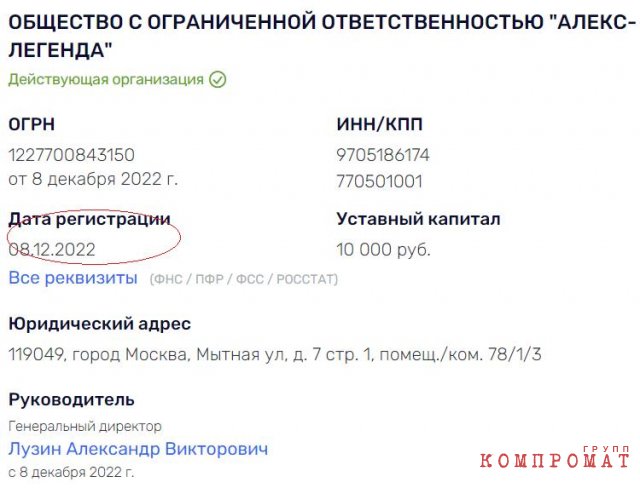Click the Руководитель section heading
Image resolution: width=640 pixels, height=488 pixels.
[71, 400]
